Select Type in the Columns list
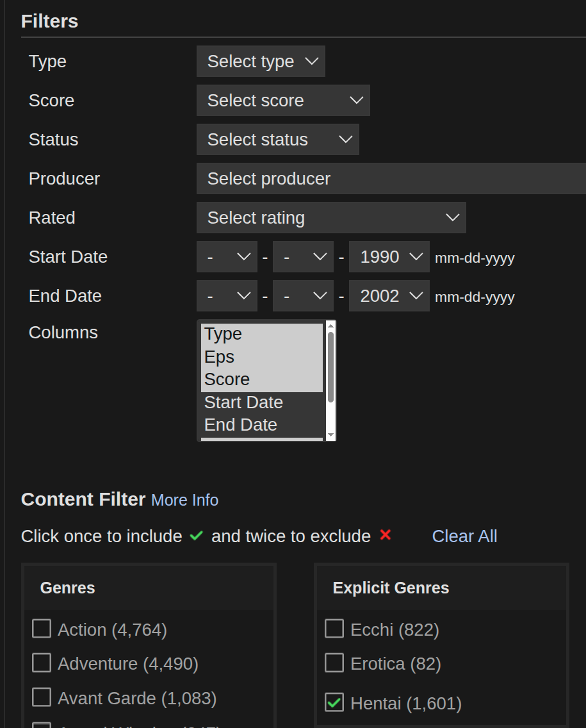 [262, 335]
